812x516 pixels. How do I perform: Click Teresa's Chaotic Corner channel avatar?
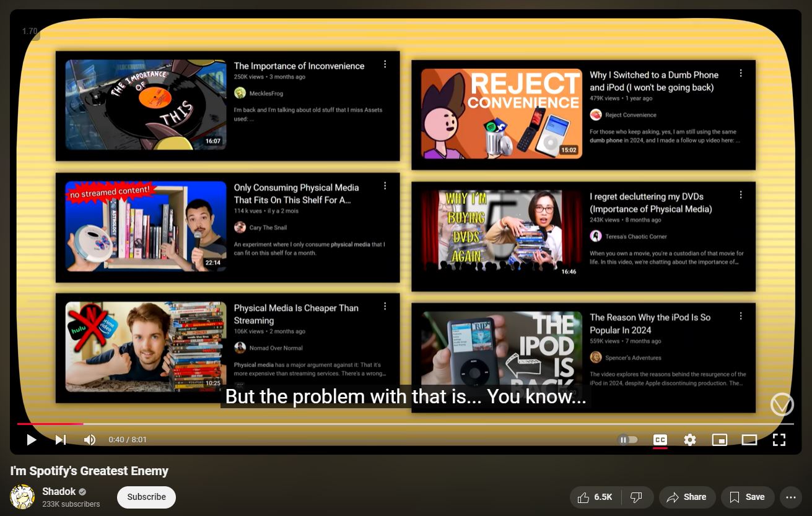[596, 236]
